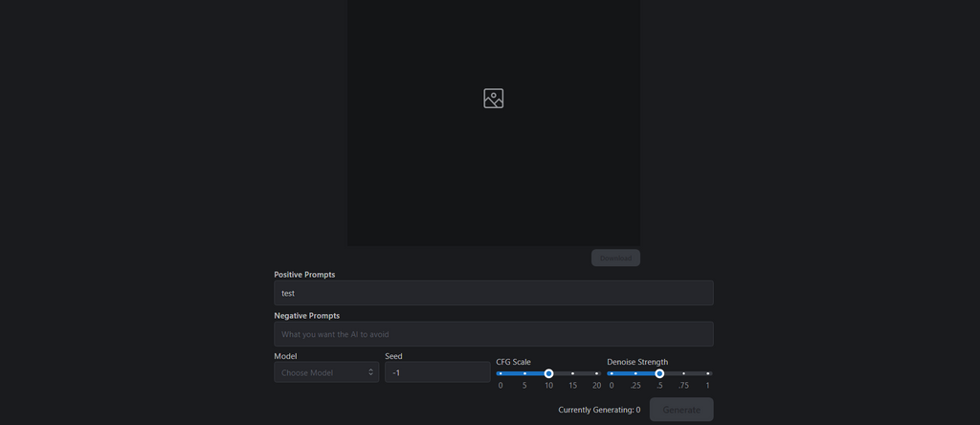
Task: Set CFG Scale to the 5 mark
Action: tap(524, 373)
